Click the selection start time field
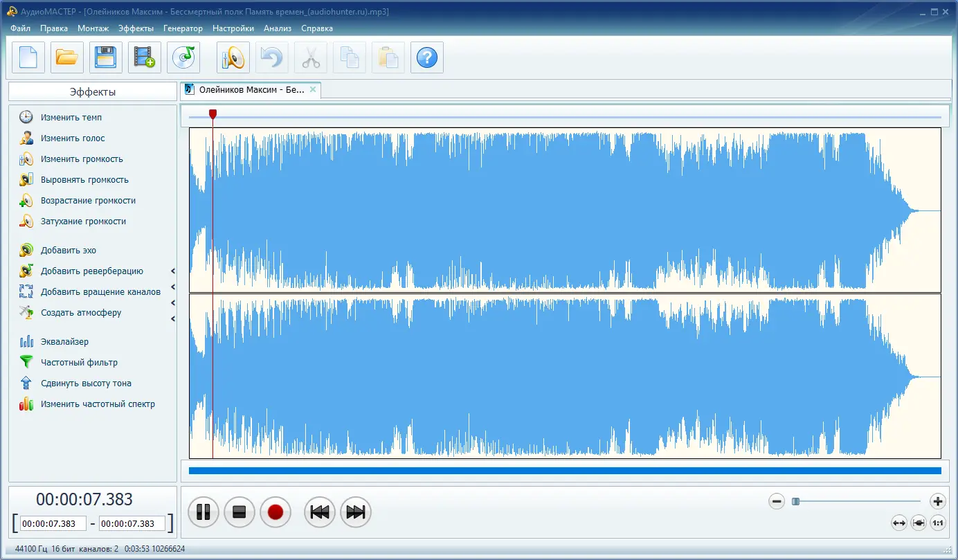The width and height of the screenshot is (958, 560). [53, 524]
